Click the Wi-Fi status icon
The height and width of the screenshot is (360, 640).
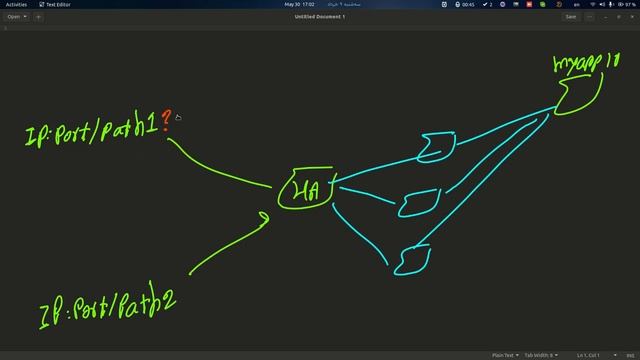pyautogui.click(x=593, y=4)
